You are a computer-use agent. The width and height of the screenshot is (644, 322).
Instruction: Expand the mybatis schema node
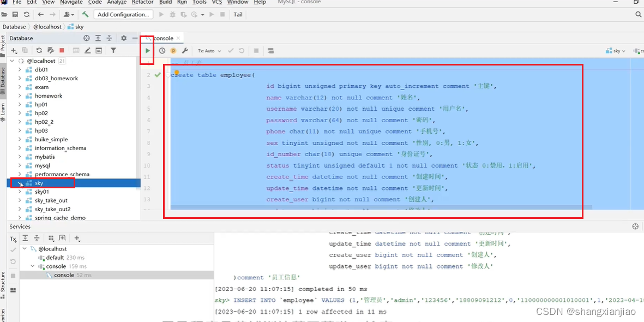click(x=19, y=157)
